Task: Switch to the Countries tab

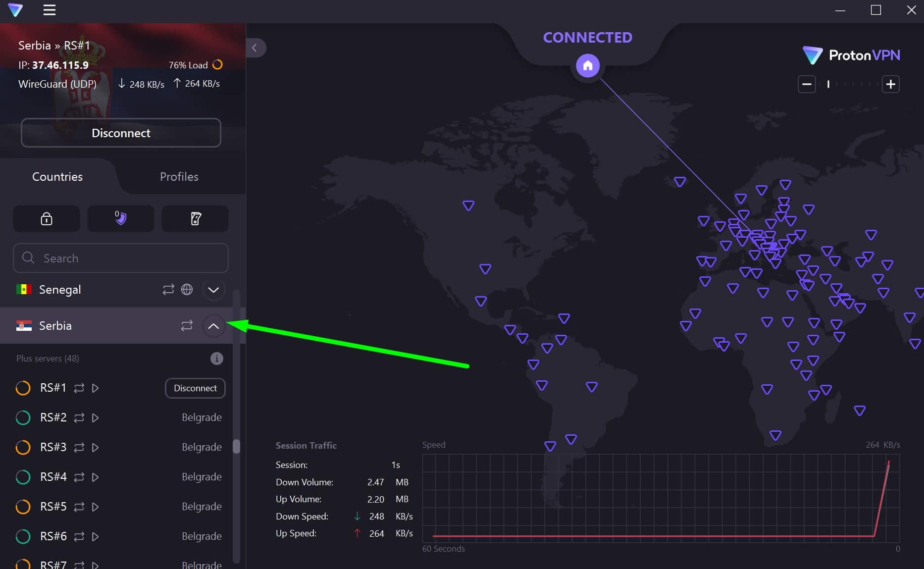Action: coord(57,177)
